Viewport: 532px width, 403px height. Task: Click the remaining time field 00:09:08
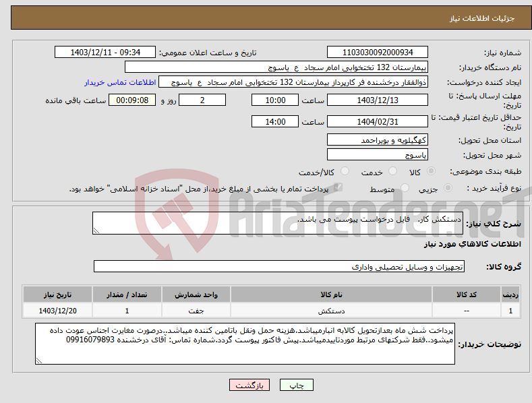tap(132, 100)
